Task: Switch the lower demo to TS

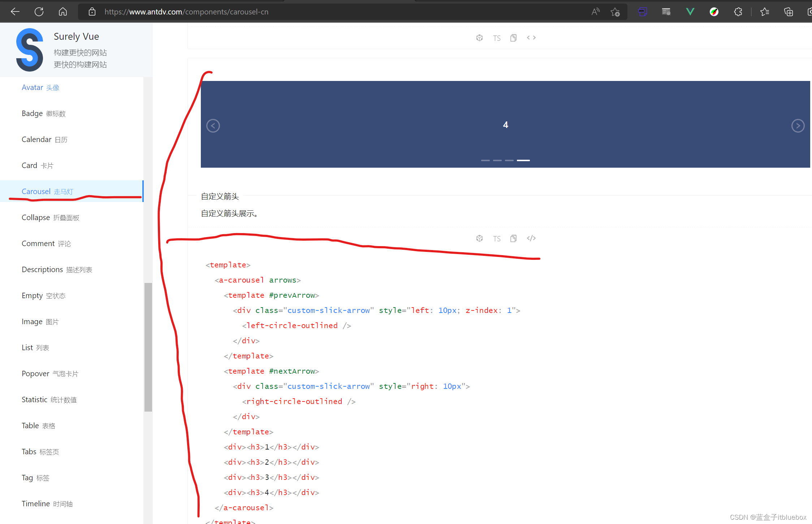Action: point(497,239)
